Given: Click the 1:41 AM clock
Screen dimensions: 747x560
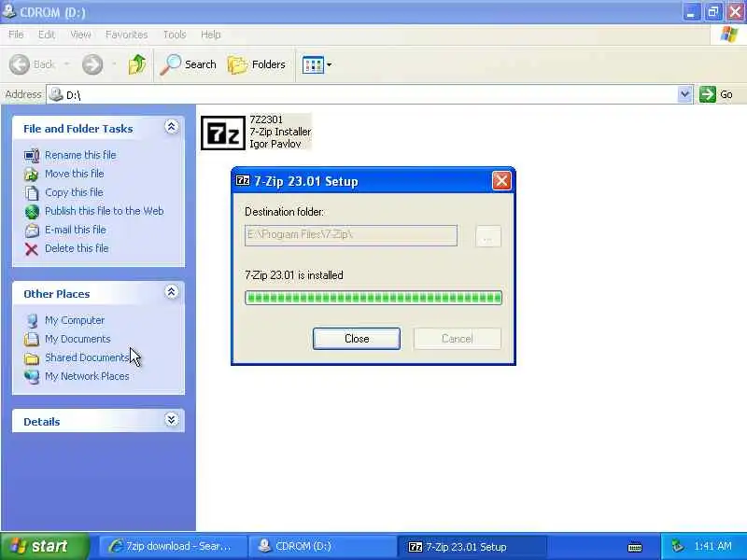Looking at the screenshot, I should (x=712, y=546).
